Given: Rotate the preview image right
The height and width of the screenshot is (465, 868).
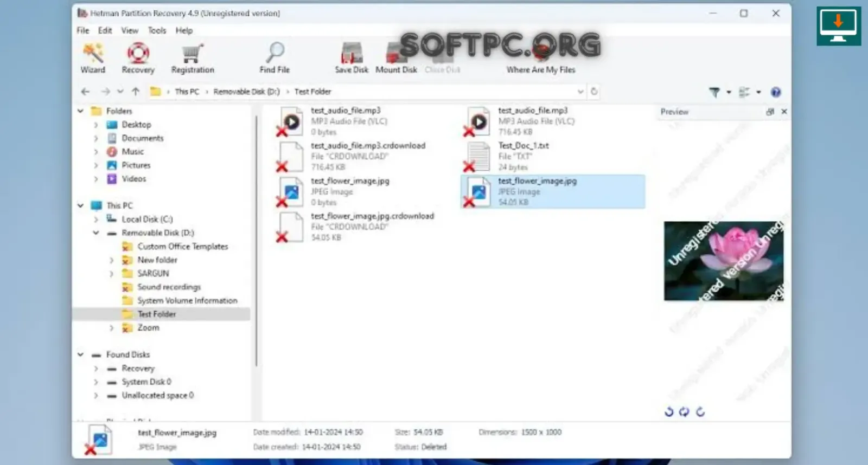Looking at the screenshot, I should point(700,412).
